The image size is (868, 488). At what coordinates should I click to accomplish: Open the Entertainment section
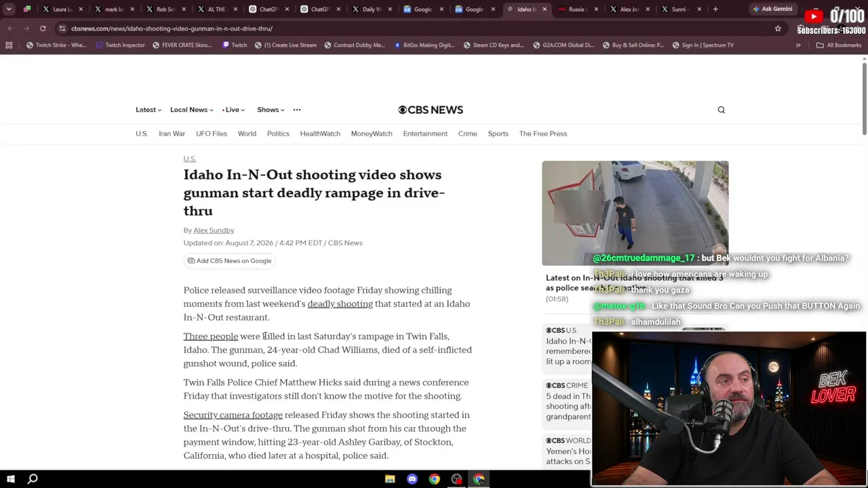click(x=425, y=134)
